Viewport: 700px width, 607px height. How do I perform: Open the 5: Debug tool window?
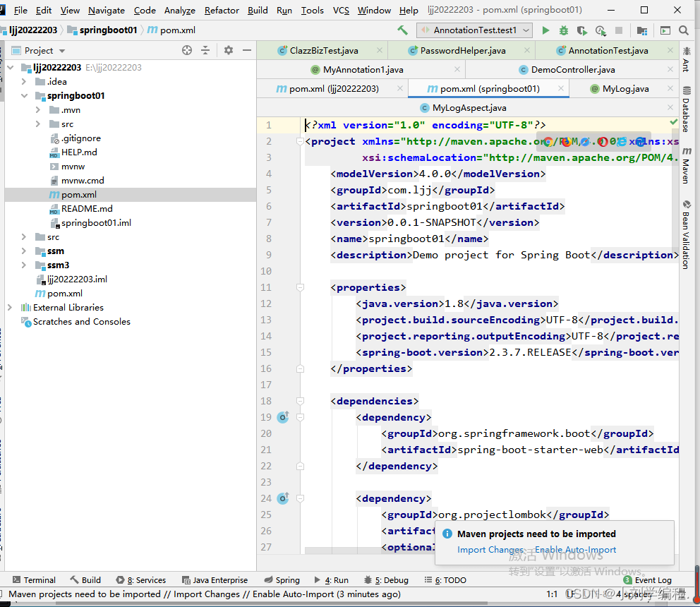pyautogui.click(x=387, y=579)
